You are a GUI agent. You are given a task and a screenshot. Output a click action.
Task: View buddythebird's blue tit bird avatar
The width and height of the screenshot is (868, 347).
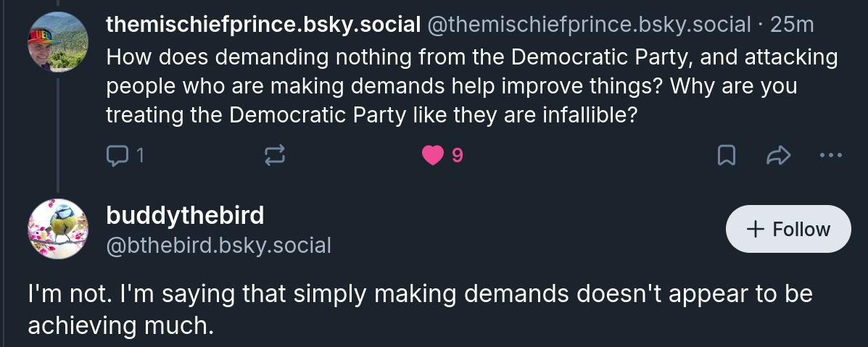pyautogui.click(x=57, y=229)
